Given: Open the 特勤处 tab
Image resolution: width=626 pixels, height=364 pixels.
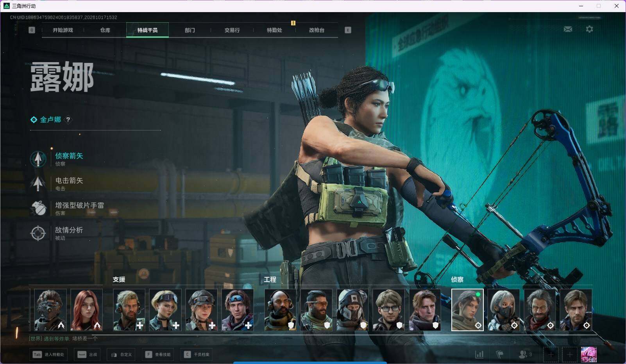Looking at the screenshot, I should [x=274, y=30].
